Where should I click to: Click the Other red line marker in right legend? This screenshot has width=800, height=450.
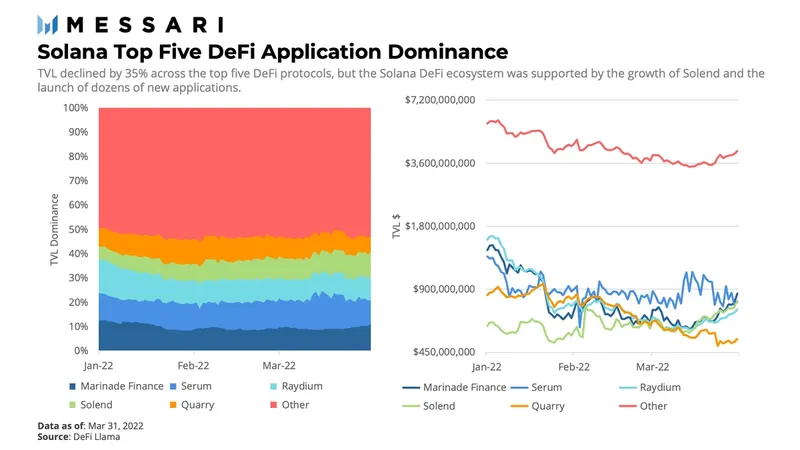coord(628,407)
